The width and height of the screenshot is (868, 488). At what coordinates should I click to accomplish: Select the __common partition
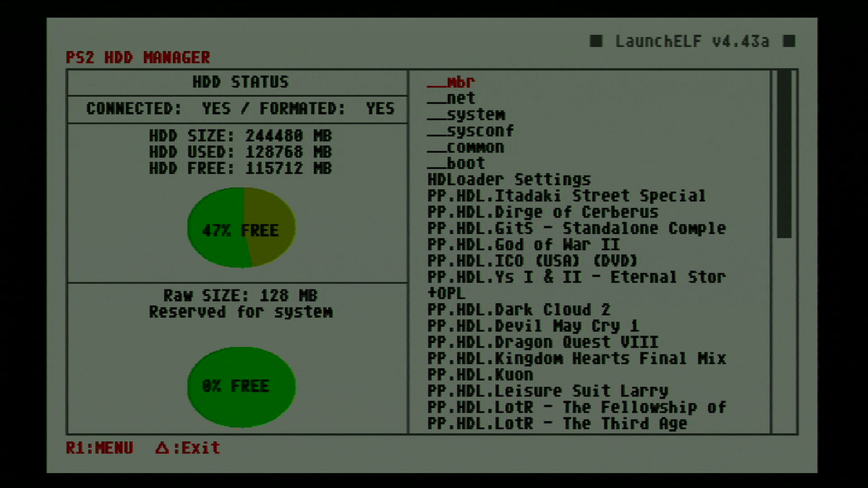point(466,147)
